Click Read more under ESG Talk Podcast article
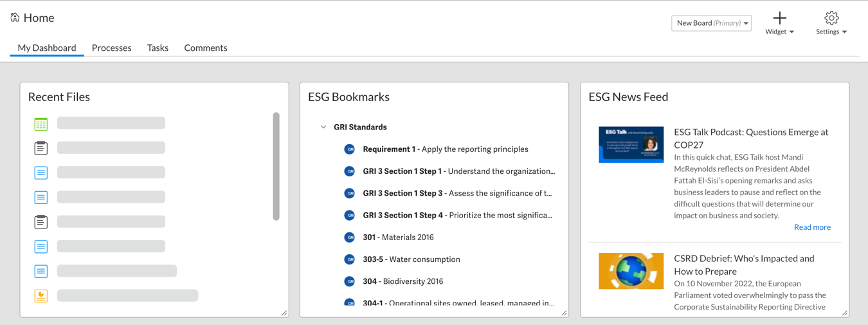This screenshot has width=868, height=325. (812, 227)
